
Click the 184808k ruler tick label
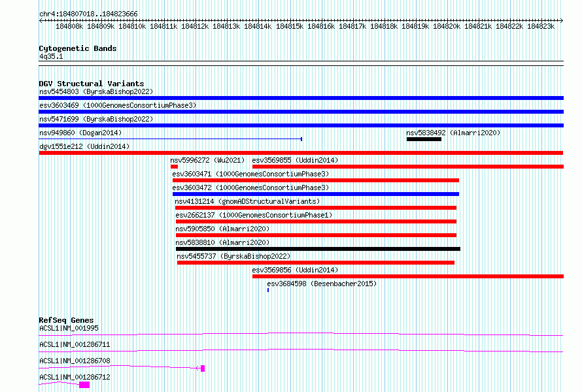coord(69,26)
